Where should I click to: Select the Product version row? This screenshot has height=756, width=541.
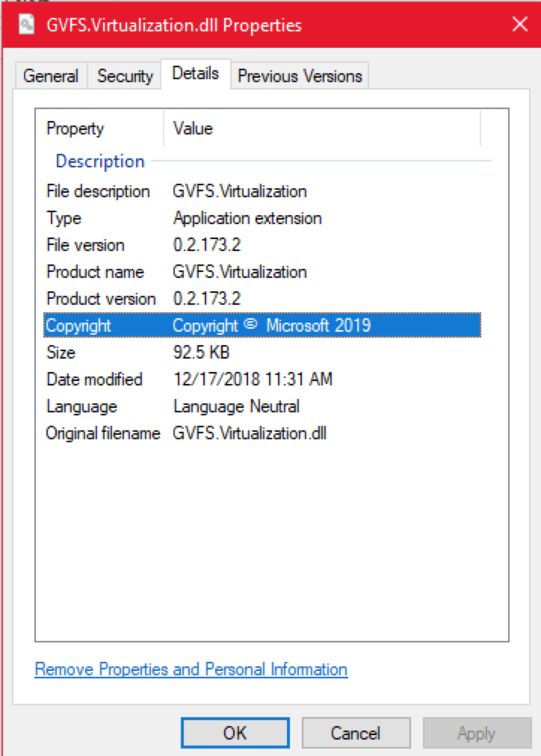[x=262, y=299]
